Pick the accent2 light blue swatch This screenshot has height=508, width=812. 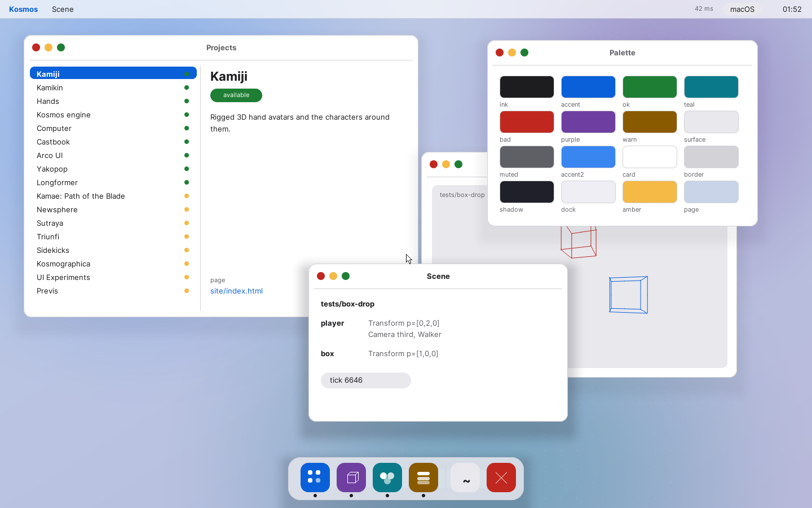coord(588,157)
